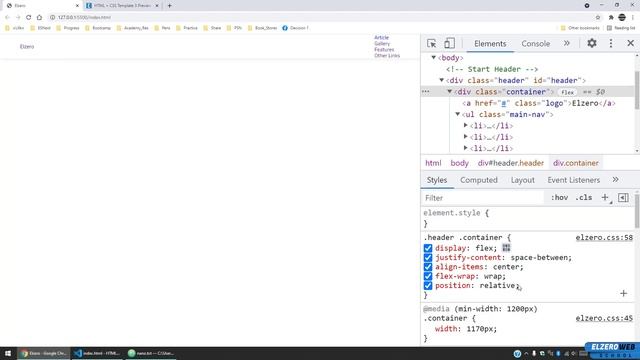Open the green notes app in taskbar
This screenshot has width=640, height=360.
[150, 353]
